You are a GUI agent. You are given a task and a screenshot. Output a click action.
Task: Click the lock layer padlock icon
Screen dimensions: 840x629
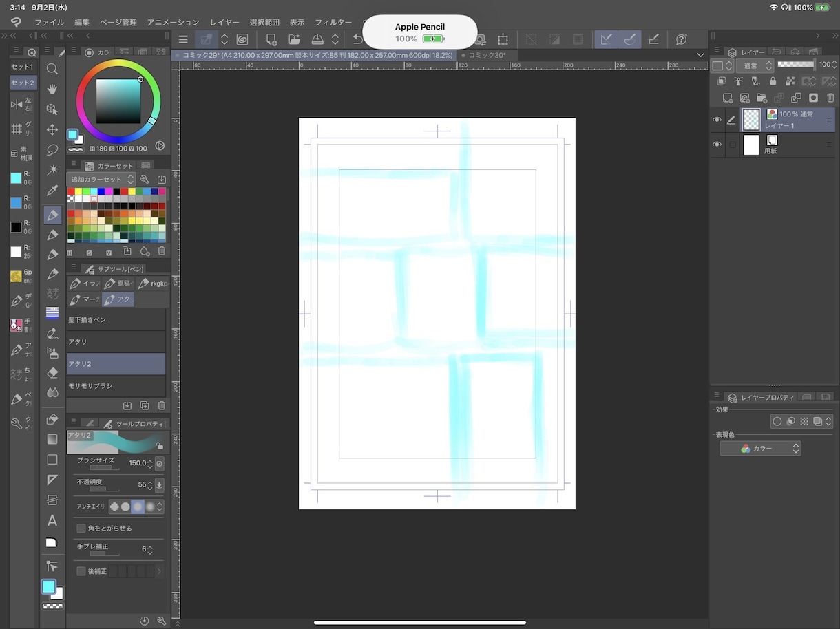773,81
